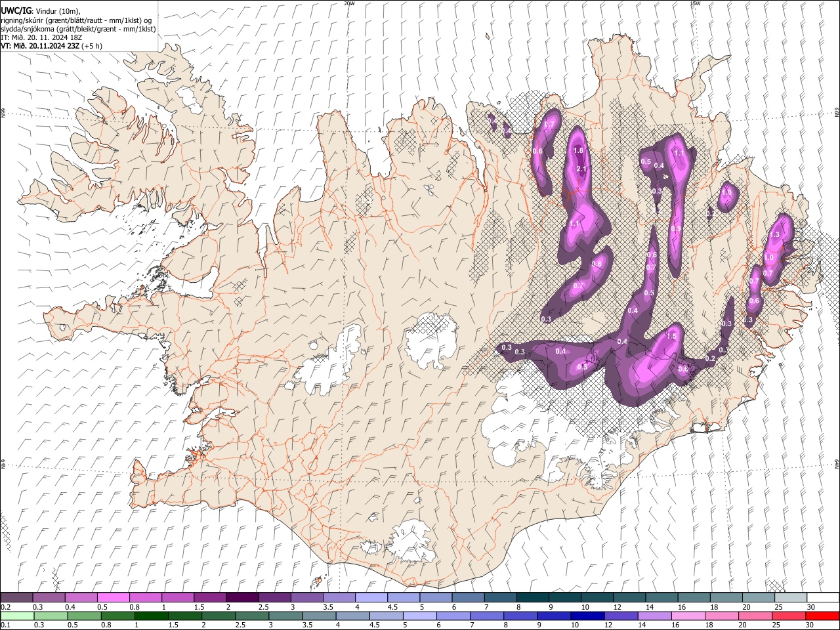Click the 1.8 precipitation value on the map
Image resolution: width=840 pixels, height=630 pixels.
coord(578,150)
